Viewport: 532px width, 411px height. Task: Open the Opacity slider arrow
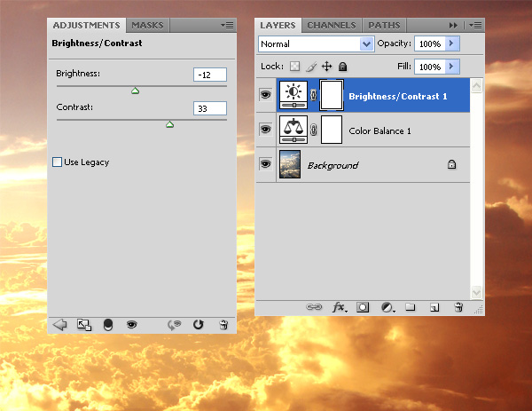click(452, 43)
